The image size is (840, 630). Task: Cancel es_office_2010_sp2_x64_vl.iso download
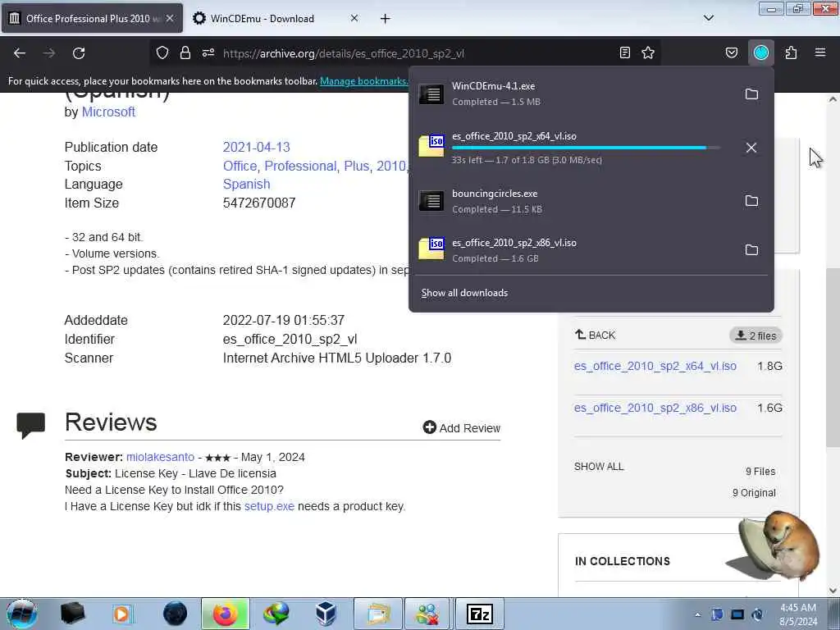[751, 148]
